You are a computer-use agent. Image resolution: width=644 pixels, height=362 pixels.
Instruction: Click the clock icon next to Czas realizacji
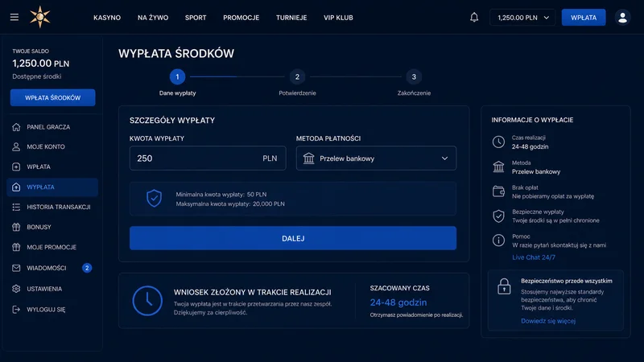click(x=498, y=142)
